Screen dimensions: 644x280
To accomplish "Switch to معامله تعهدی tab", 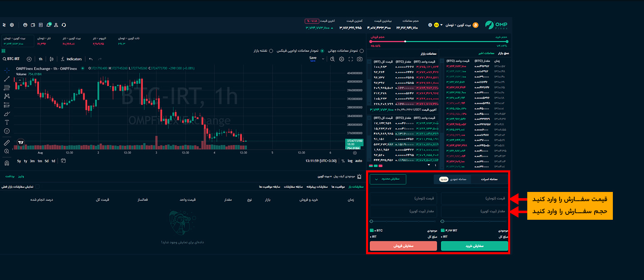I will point(453,179).
